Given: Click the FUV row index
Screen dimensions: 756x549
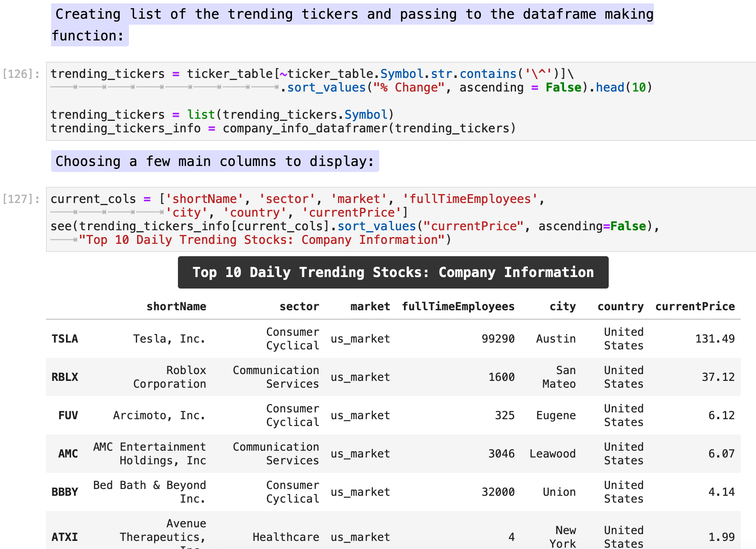Looking at the screenshot, I should (x=68, y=415).
